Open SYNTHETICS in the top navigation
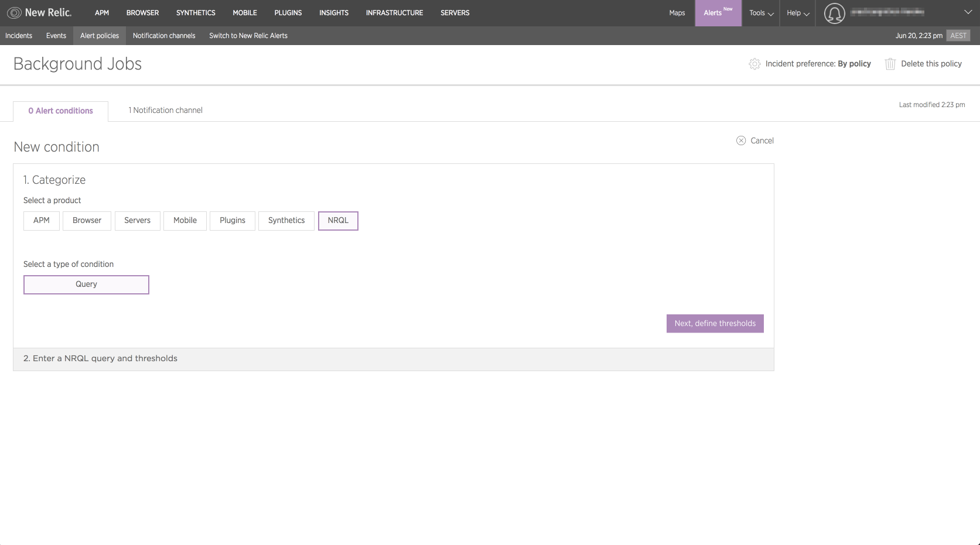This screenshot has width=980, height=545. 196,13
